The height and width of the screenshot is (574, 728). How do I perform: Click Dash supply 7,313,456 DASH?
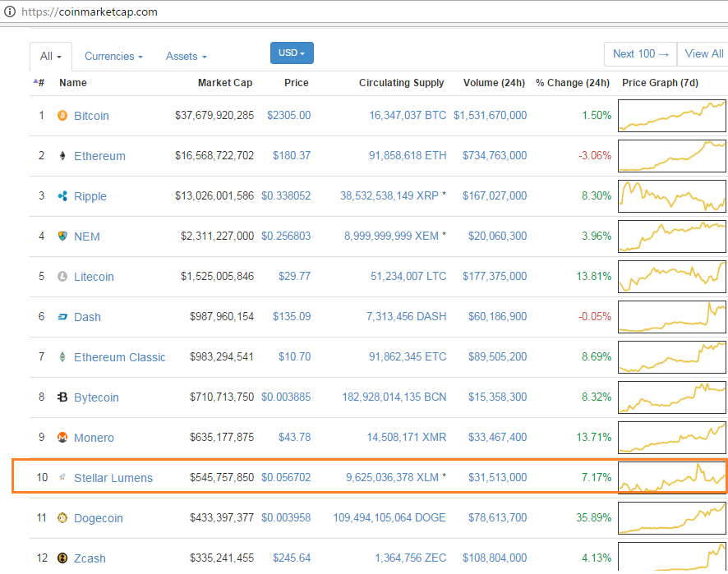click(406, 316)
